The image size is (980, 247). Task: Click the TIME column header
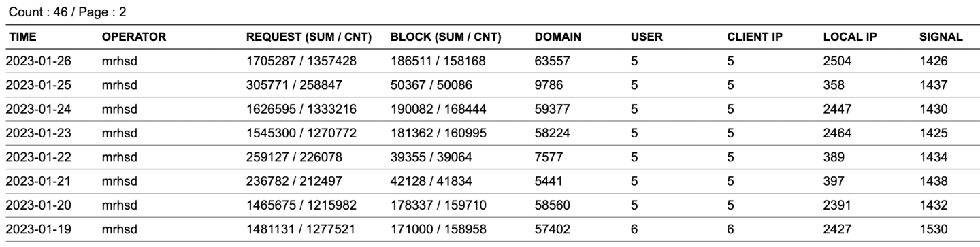coord(18,39)
